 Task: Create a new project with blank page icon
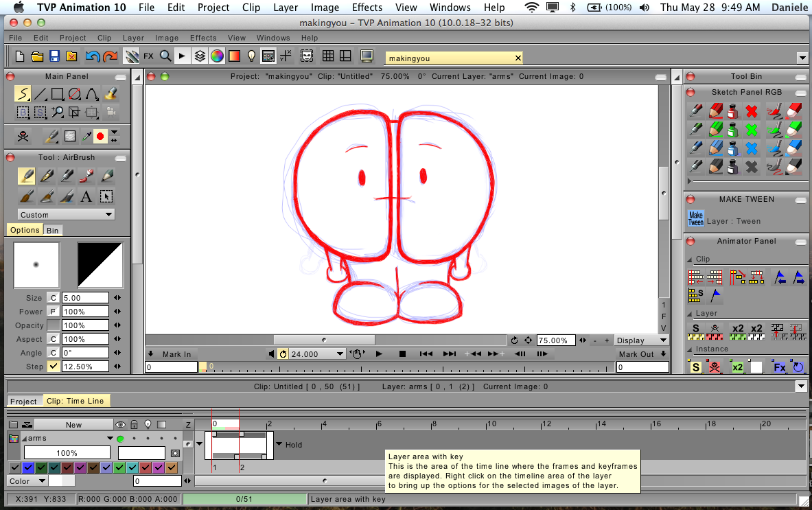[20, 56]
